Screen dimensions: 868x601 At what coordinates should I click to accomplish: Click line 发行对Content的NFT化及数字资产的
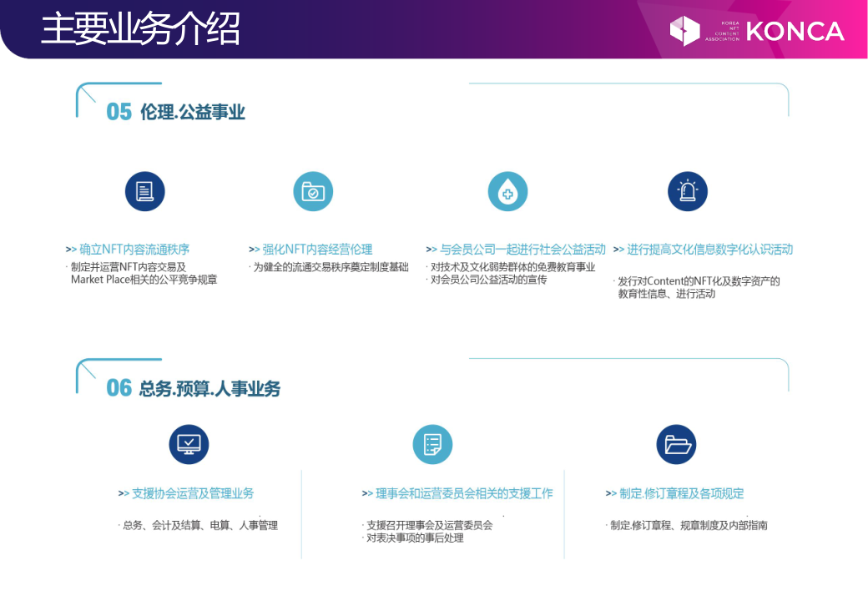[697, 281]
